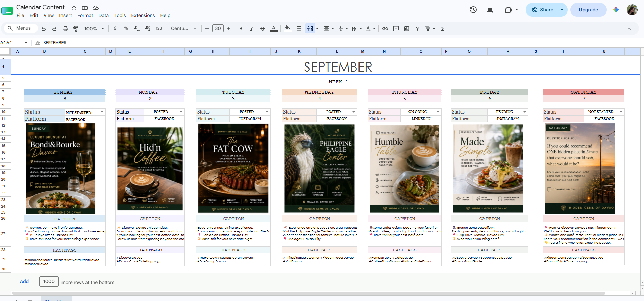
Task: Open the fill color picker
Action: point(287,28)
